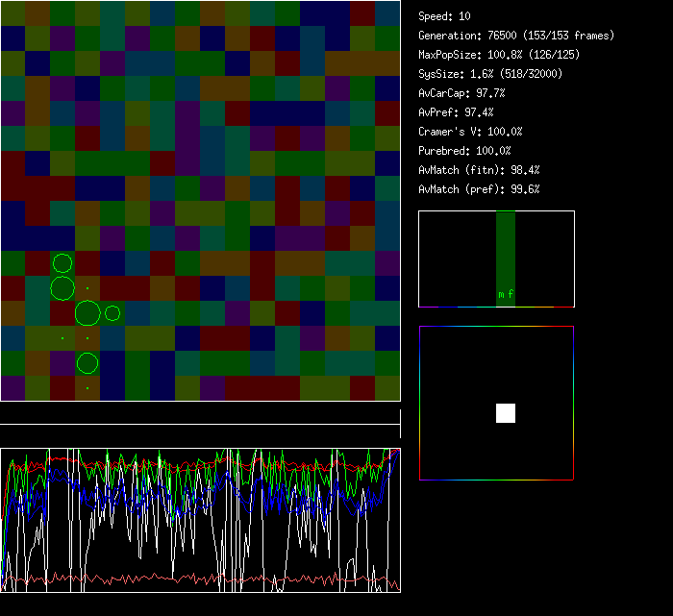Click the lowest small green dot in grid

coord(87,388)
